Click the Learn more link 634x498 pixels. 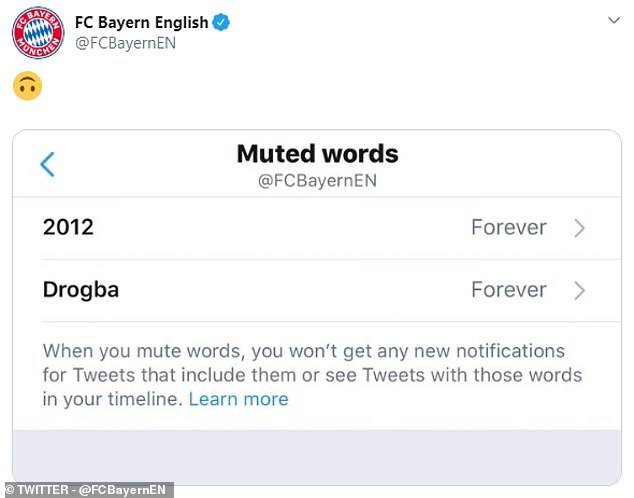coord(239,399)
